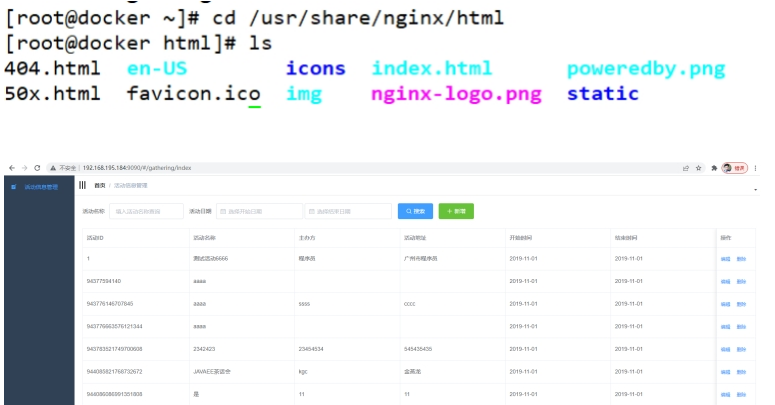Click the green 新增 add button
This screenshot has width=775, height=405.
click(x=456, y=211)
